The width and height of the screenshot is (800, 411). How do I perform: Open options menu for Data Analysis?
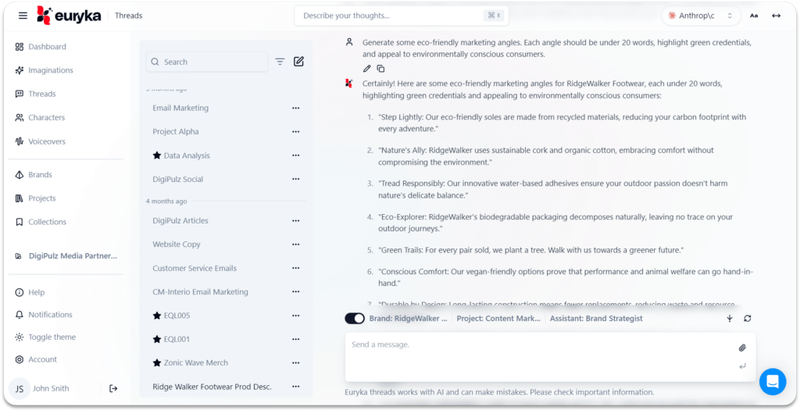295,156
